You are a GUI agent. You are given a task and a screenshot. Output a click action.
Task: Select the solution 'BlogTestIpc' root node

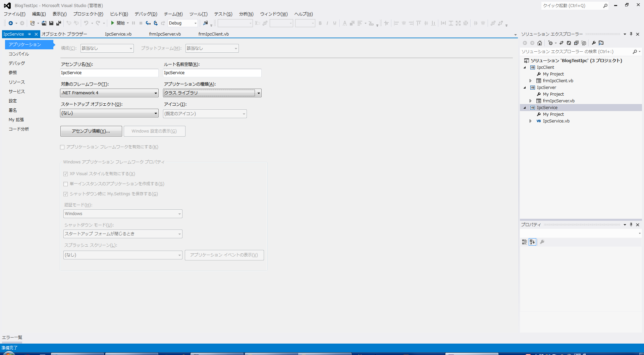click(576, 61)
